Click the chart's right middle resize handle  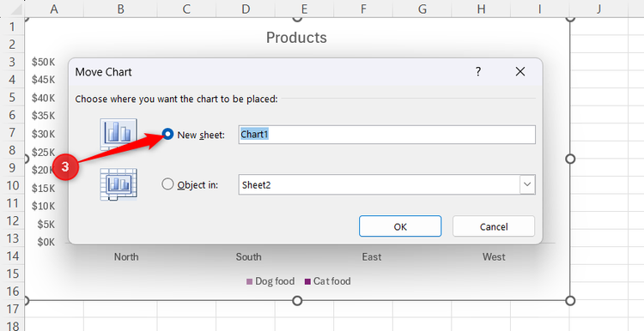569,159
